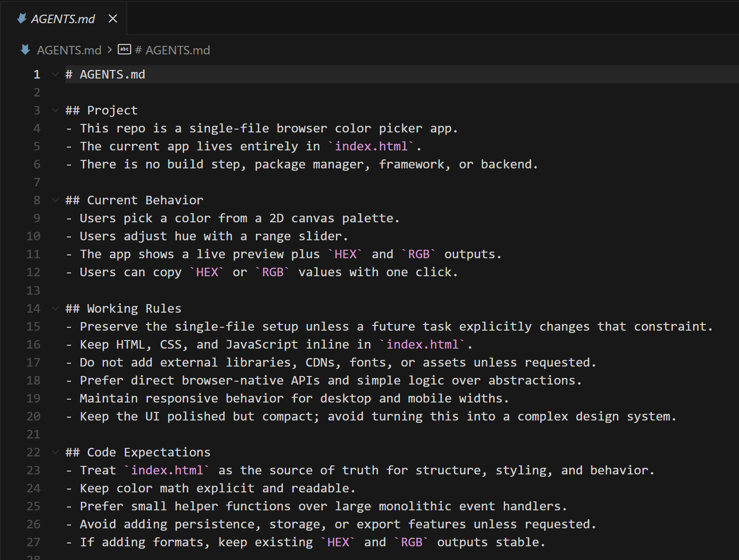This screenshot has width=739, height=560.
Task: Click 'There is no build step' line
Action: (x=302, y=164)
